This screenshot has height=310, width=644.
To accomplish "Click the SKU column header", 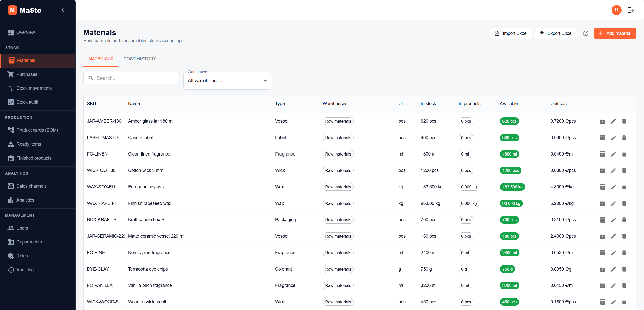I will point(91,104).
